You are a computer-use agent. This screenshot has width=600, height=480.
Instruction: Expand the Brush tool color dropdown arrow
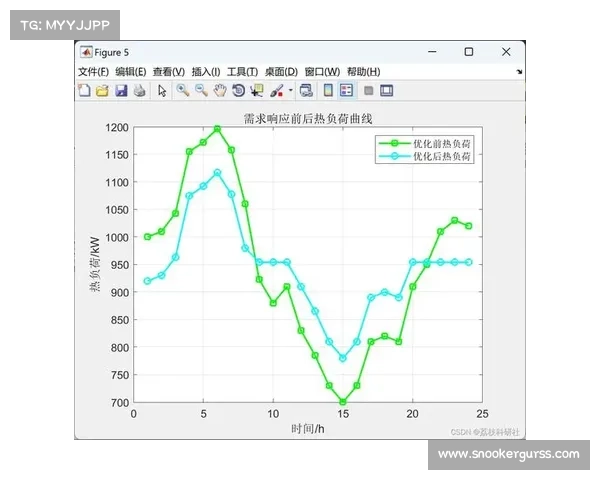point(290,91)
